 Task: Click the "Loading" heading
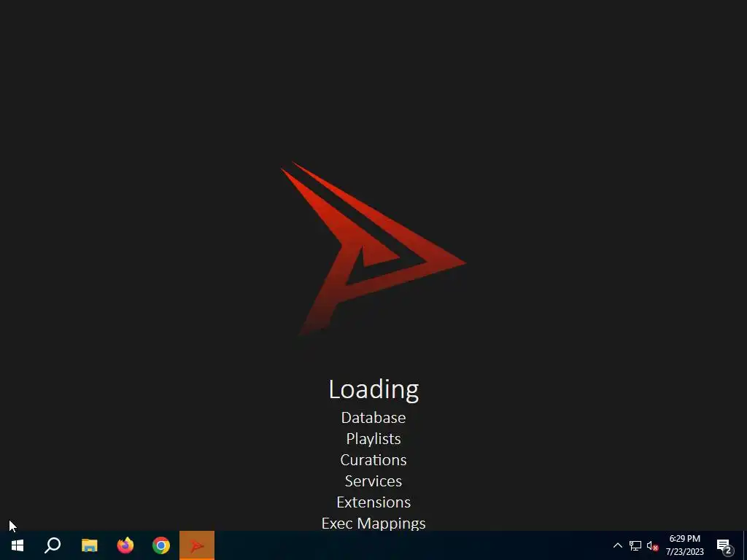click(x=373, y=389)
